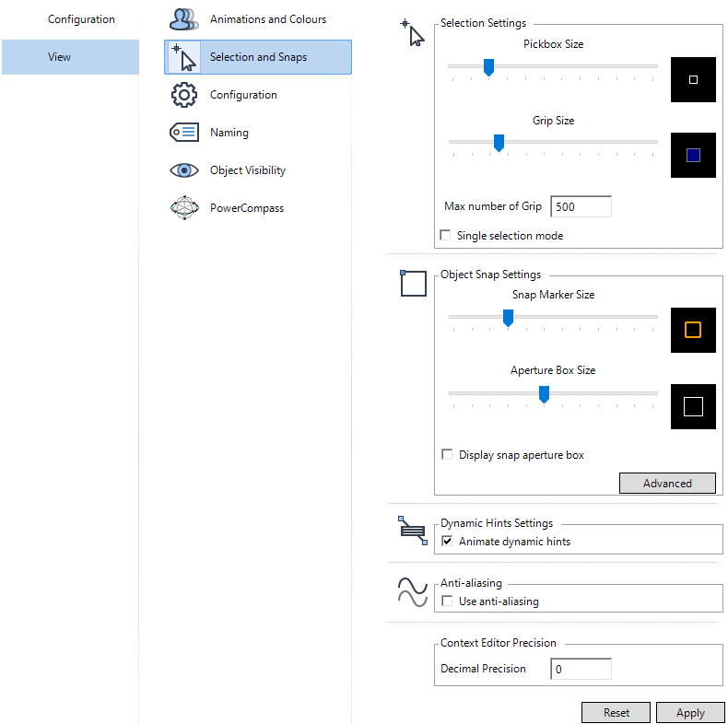Enable Display snap aperture box checkbox
The image size is (728, 724).
(447, 454)
